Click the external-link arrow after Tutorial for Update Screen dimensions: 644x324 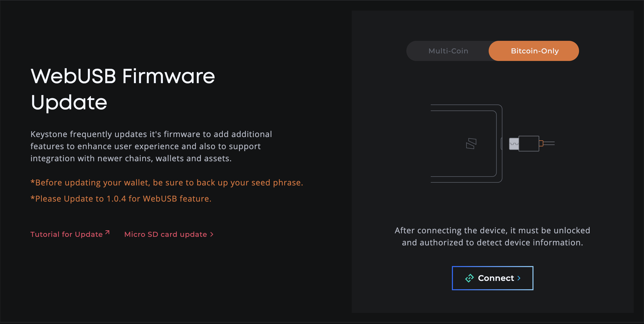107,232
